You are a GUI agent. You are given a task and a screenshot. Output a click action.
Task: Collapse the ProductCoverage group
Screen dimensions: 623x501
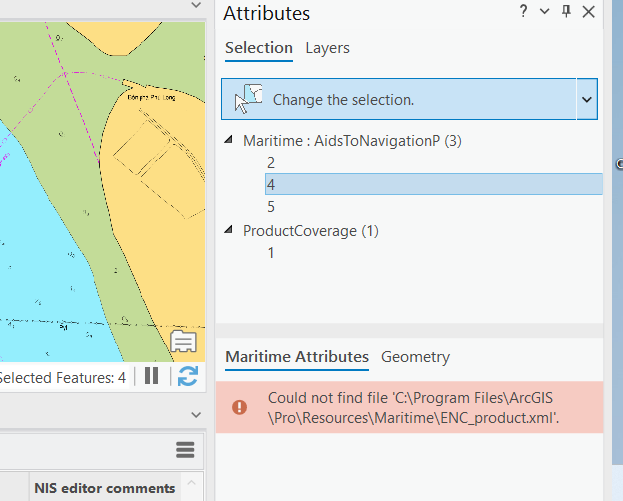231,230
